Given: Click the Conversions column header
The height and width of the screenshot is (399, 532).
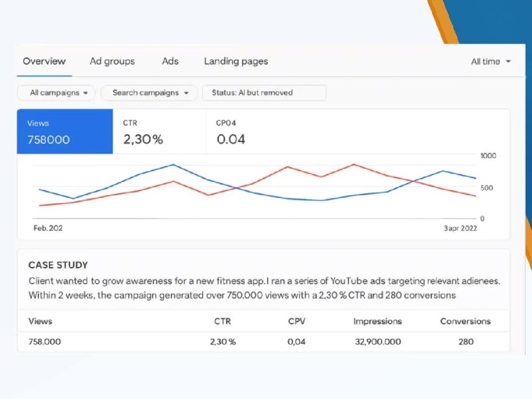Looking at the screenshot, I should (x=465, y=321).
